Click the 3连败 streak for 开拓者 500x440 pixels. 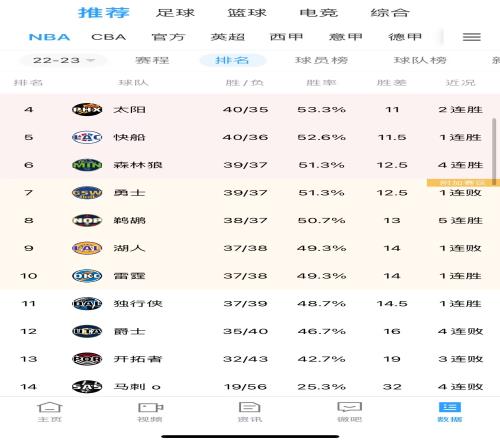pyautogui.click(x=460, y=359)
